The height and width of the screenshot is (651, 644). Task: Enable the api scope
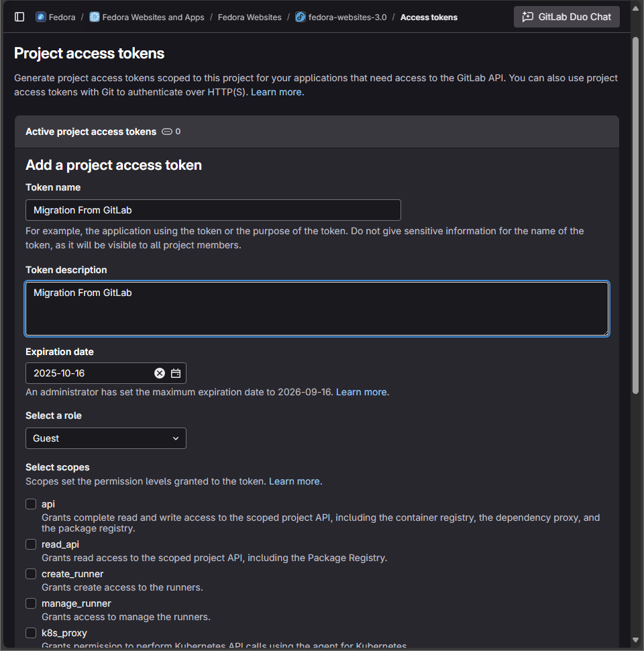pos(30,504)
